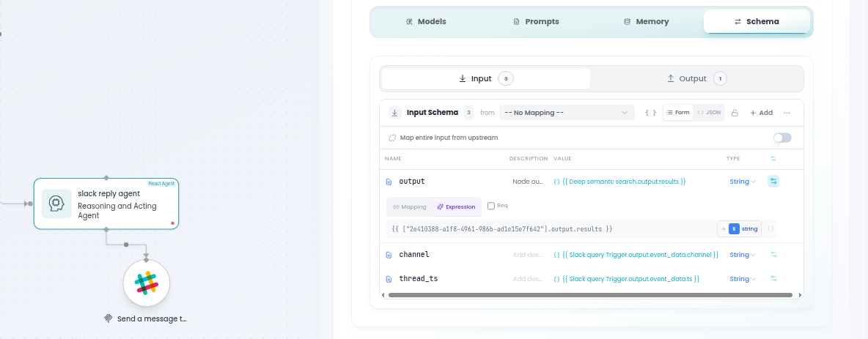
Task: Toggle Map entire input from upstream switch
Action: pos(782,138)
